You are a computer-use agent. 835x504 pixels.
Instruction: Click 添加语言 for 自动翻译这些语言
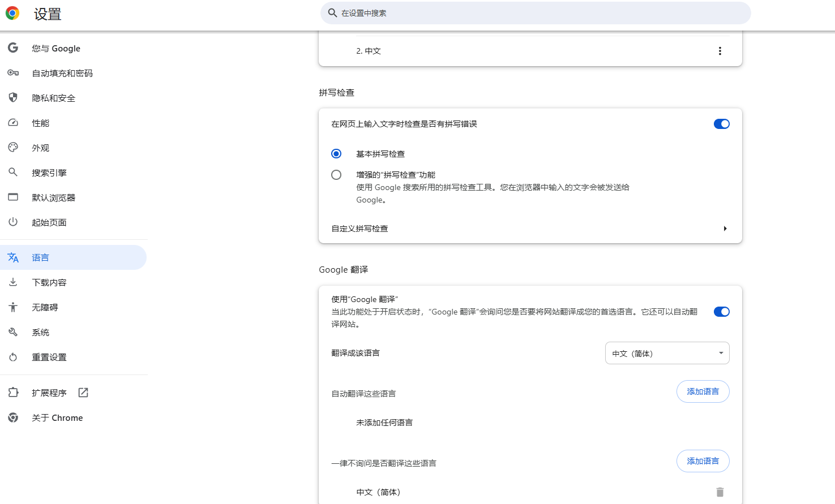703,391
